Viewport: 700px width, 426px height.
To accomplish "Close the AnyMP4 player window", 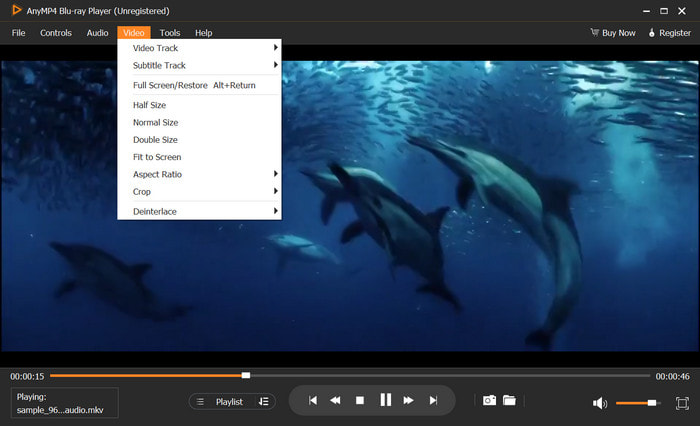I will point(682,11).
